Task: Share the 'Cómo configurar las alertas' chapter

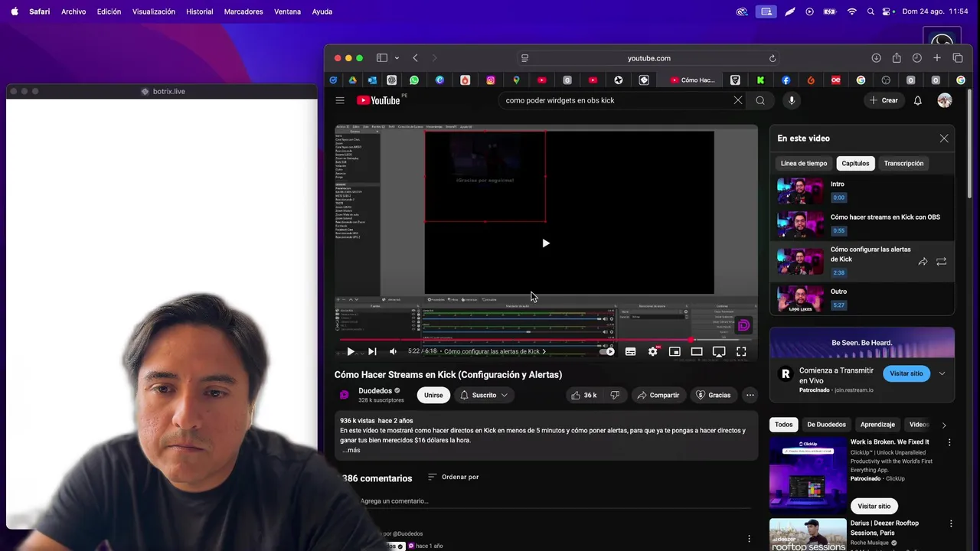Action: click(923, 262)
